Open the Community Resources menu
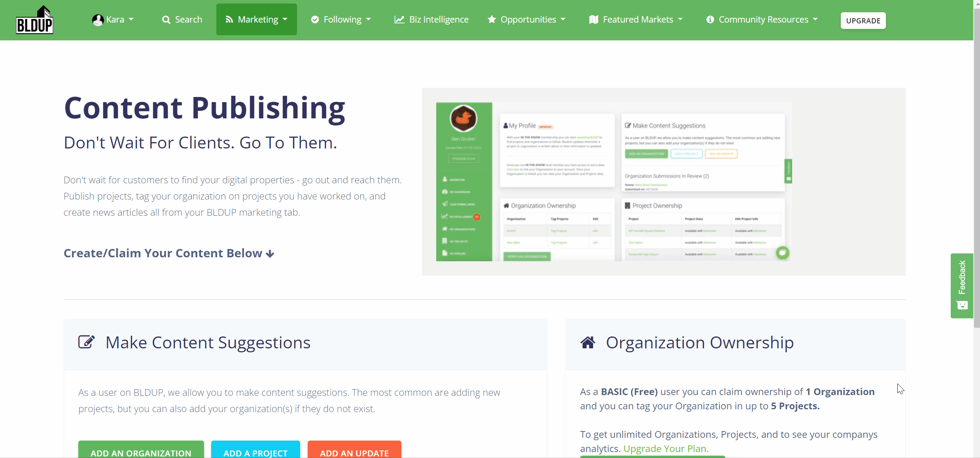The height and width of the screenshot is (458, 980). (762, 19)
